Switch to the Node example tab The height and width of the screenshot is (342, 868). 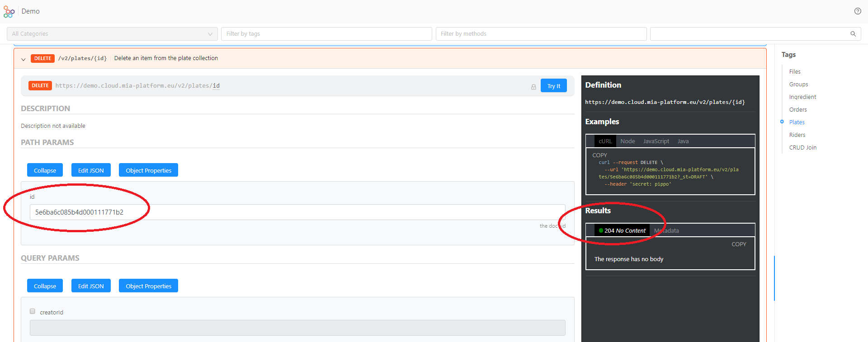[627, 141]
